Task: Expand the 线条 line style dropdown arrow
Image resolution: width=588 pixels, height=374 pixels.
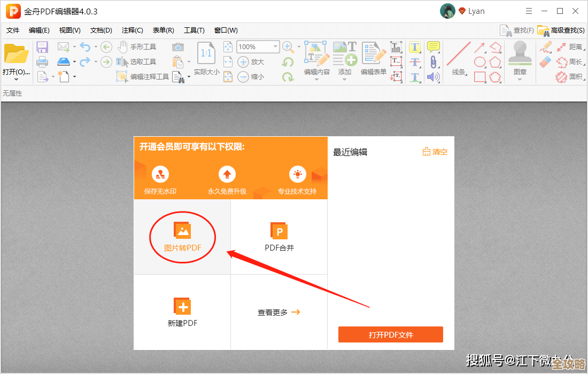Action: pos(466,74)
